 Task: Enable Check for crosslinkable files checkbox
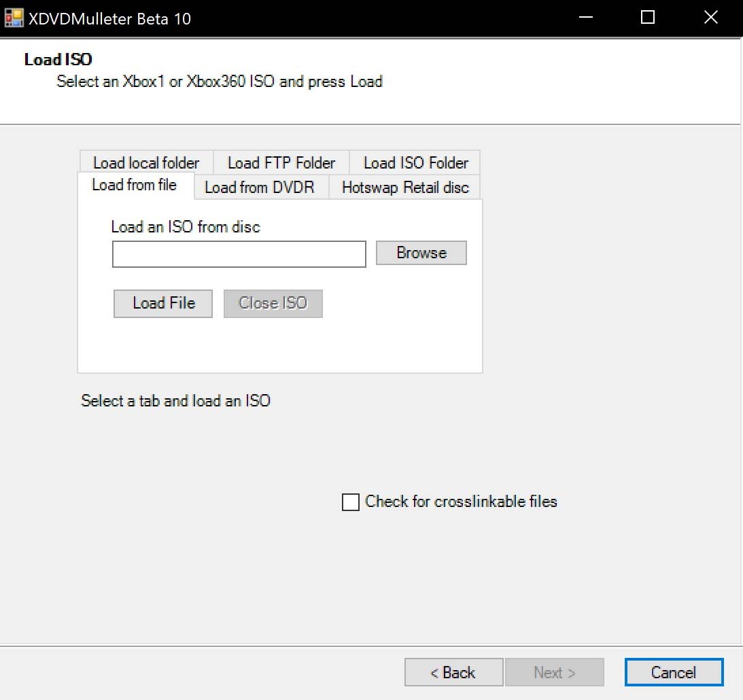[x=351, y=502]
